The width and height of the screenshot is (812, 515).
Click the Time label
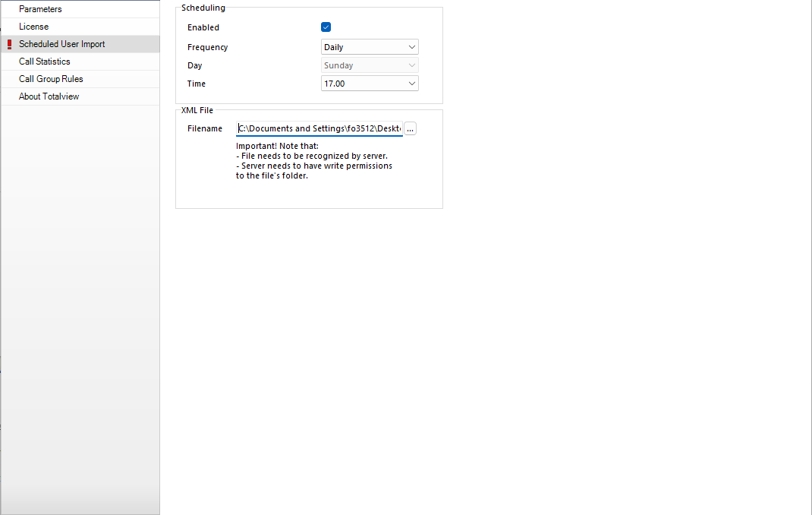coord(197,84)
